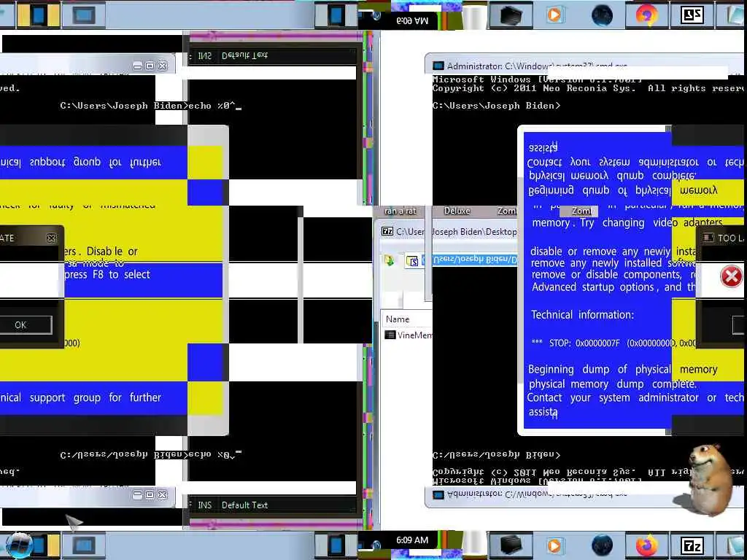Click upside-down 7z icon in flipped taskbar
Image resolution: width=747 pixels, height=560 pixels.
pos(692,15)
